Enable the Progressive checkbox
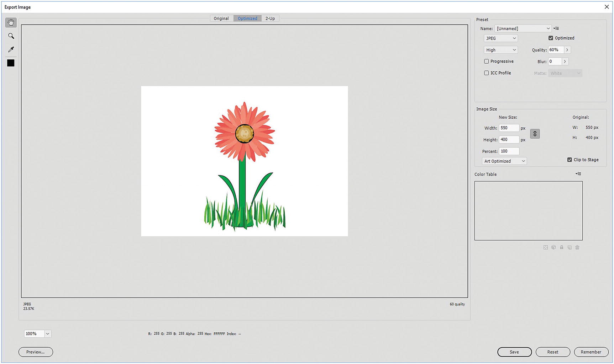The height and width of the screenshot is (364, 614). 486,61
